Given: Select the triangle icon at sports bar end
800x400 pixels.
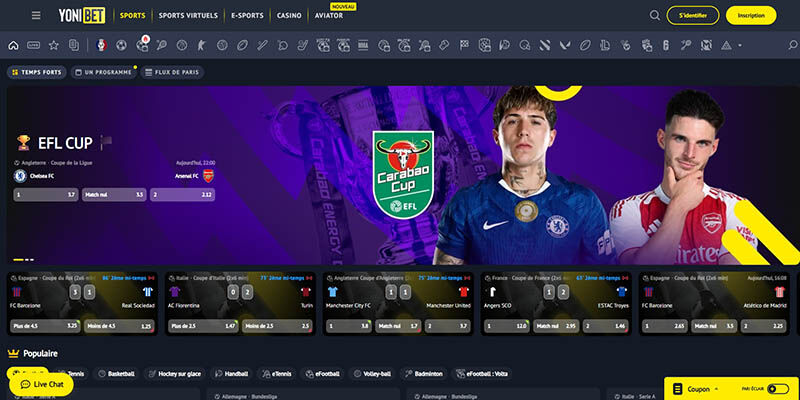Looking at the screenshot, I should [727, 45].
